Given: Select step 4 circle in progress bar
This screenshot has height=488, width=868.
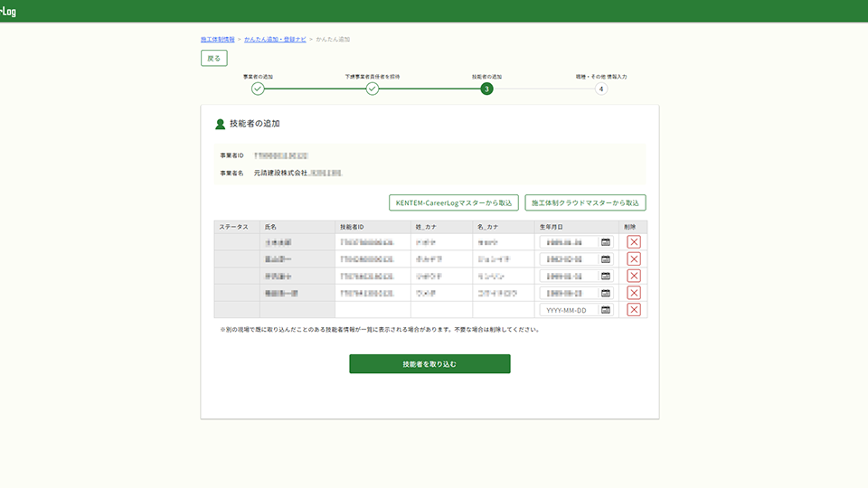Looking at the screenshot, I should pos(601,89).
